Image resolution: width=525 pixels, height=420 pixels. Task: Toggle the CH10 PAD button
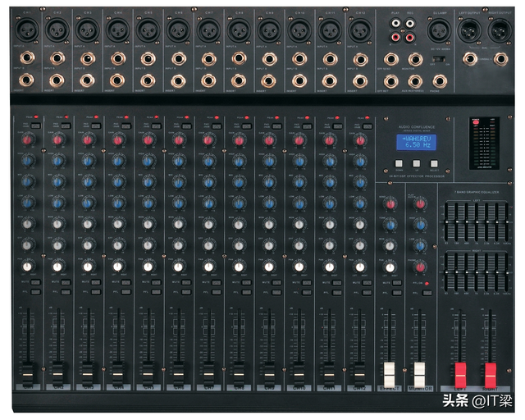click(x=307, y=126)
